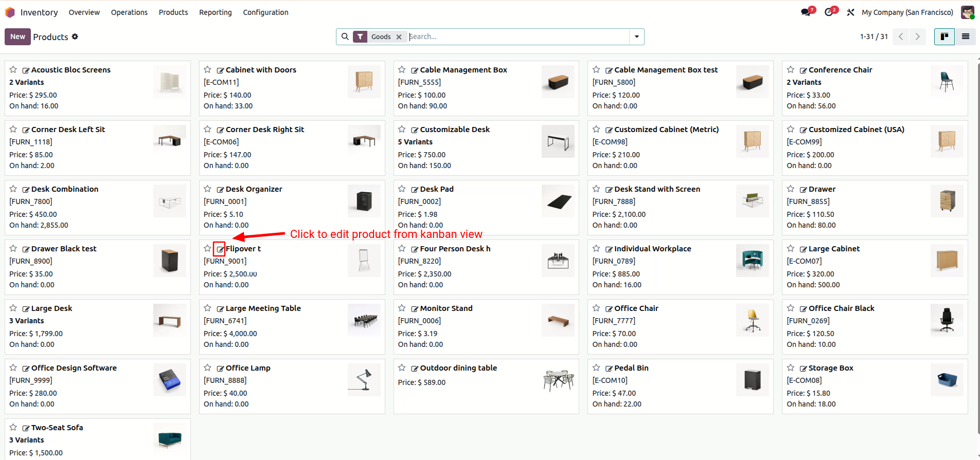This screenshot has height=460, width=980.
Task: Click the edit icon on Monitor Stand
Action: 415,309
